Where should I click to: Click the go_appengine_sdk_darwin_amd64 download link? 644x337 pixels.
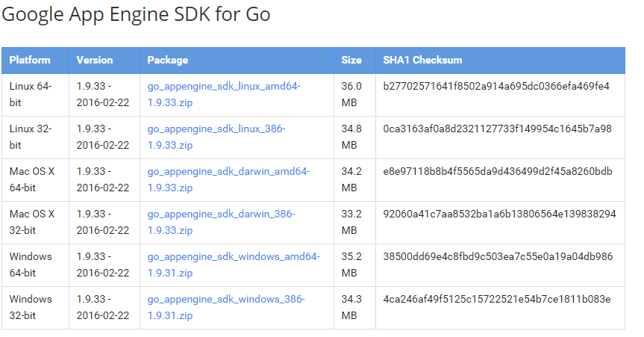tap(228, 172)
